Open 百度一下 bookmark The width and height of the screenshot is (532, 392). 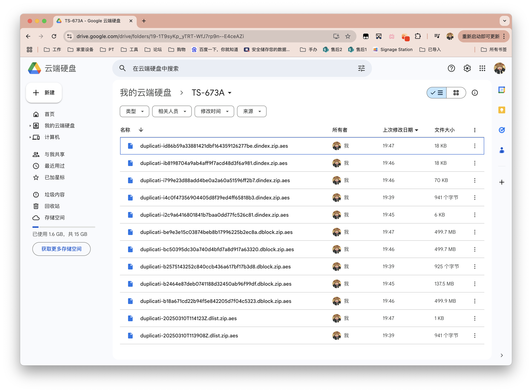(x=215, y=49)
